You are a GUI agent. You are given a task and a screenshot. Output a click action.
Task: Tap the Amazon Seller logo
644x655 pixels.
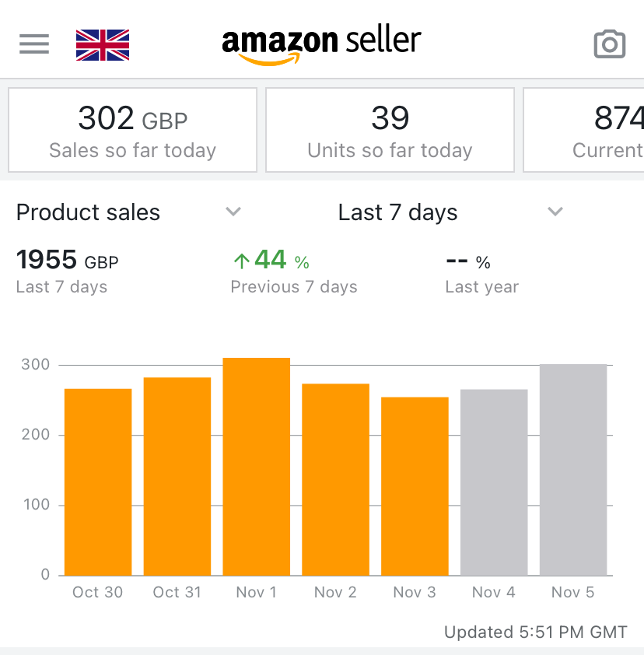(321, 44)
